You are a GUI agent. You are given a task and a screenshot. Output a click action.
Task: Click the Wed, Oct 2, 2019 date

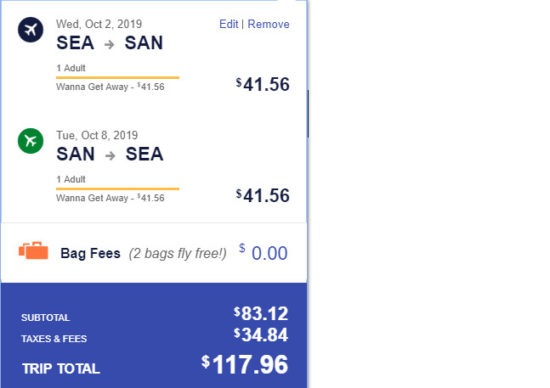point(99,24)
